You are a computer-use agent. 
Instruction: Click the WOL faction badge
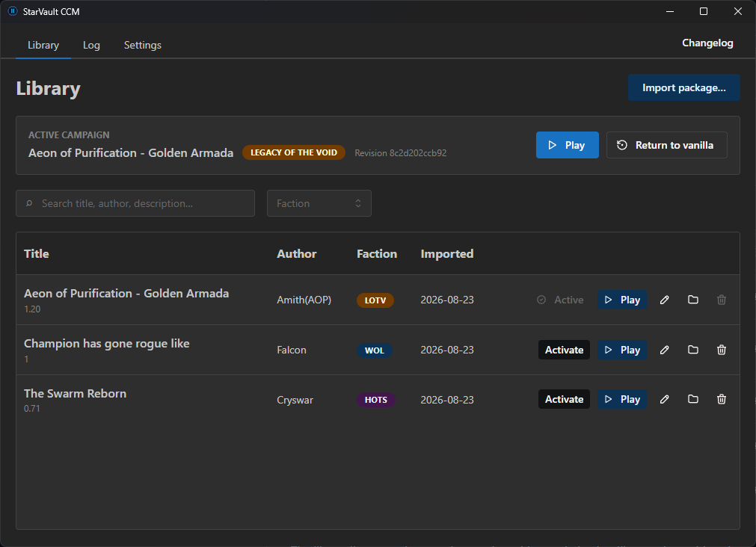(x=375, y=350)
